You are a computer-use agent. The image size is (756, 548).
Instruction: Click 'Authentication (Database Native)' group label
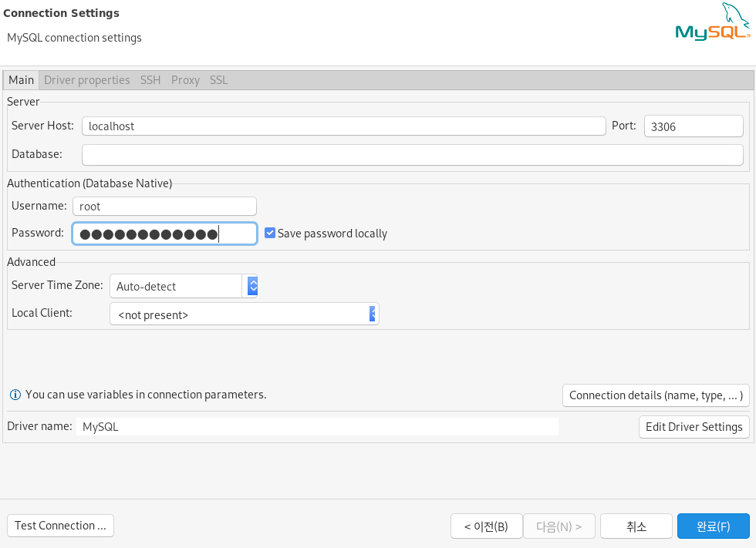pyautogui.click(x=89, y=183)
